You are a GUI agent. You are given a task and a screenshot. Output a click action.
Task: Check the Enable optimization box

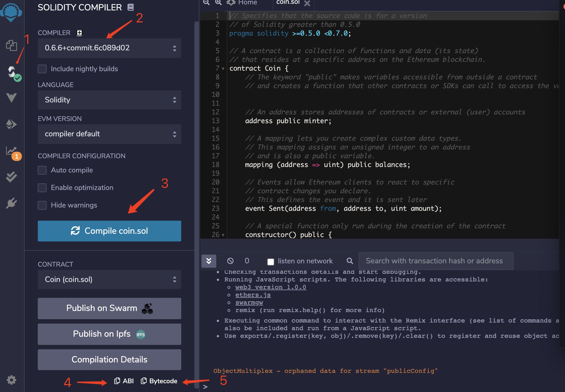pos(42,188)
